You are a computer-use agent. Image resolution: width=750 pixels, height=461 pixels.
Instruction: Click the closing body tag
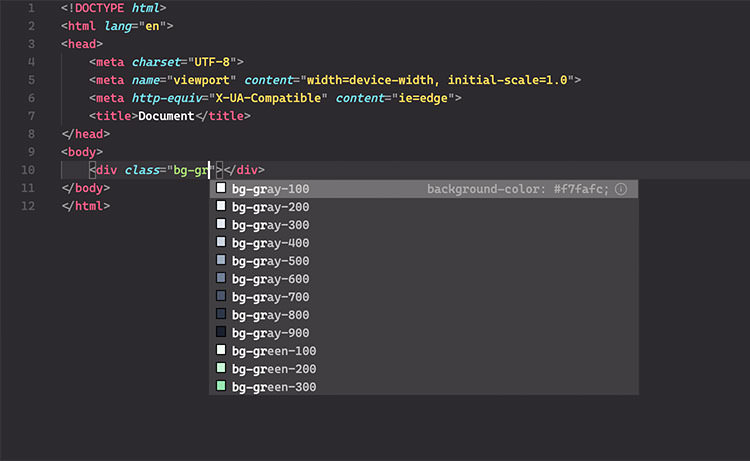click(x=86, y=188)
